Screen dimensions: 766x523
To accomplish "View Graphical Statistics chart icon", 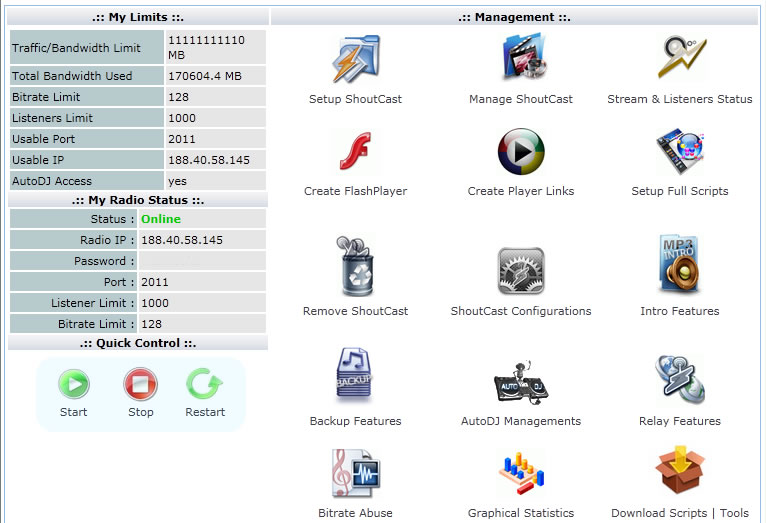I will (521, 475).
